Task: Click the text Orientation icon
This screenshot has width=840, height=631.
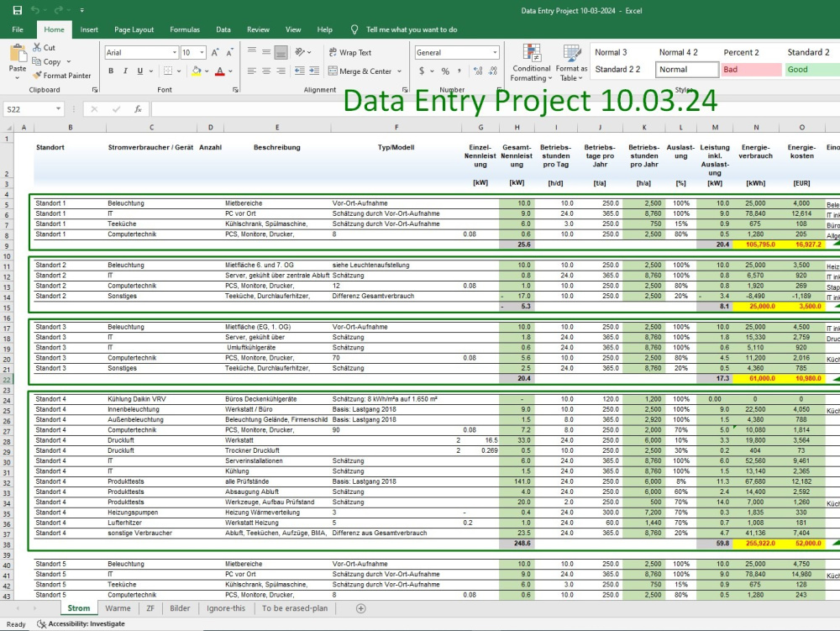Action: coord(300,52)
